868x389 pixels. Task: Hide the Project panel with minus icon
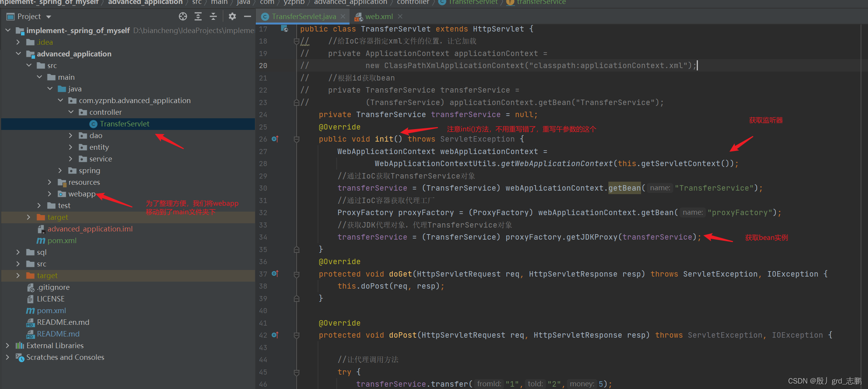[247, 16]
